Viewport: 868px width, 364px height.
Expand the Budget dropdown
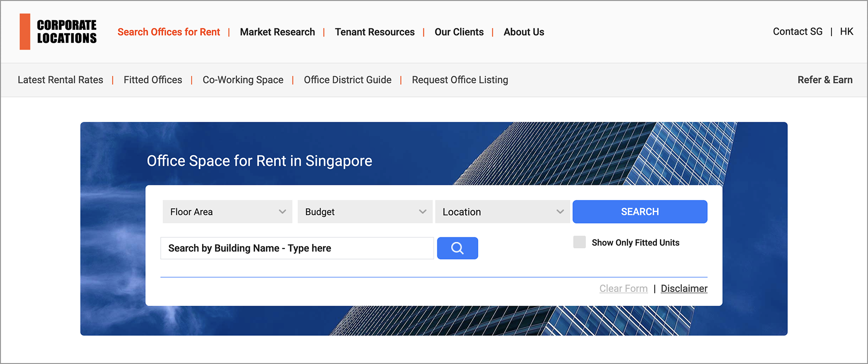click(x=365, y=212)
